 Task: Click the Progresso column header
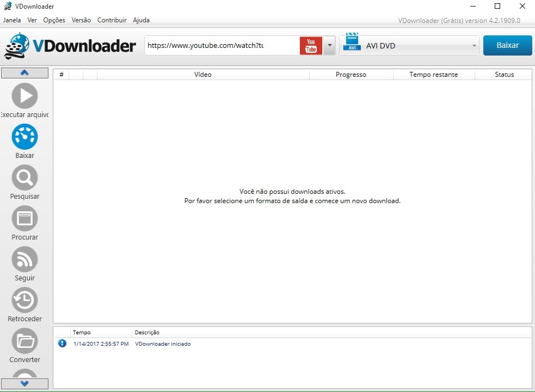pos(351,75)
